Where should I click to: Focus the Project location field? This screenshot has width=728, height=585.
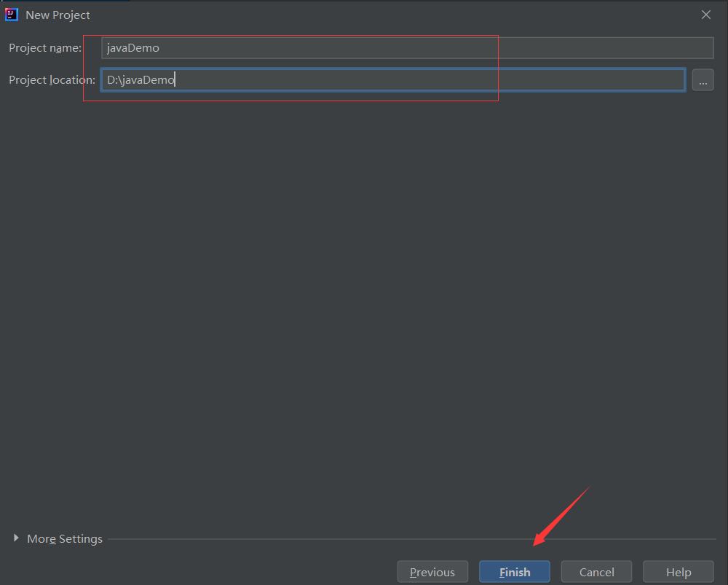(393, 80)
